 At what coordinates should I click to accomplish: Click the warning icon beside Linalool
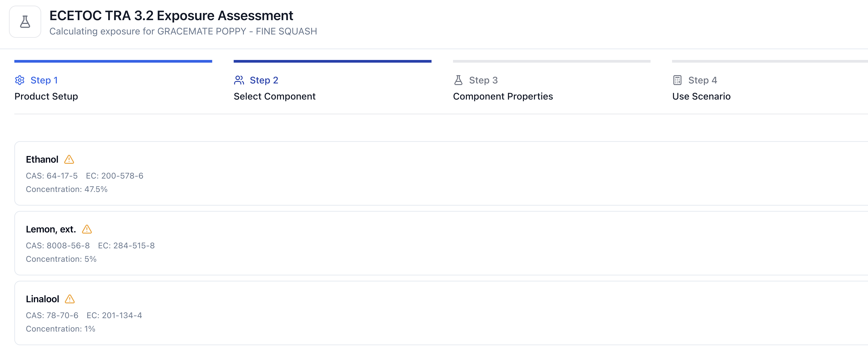(70, 299)
